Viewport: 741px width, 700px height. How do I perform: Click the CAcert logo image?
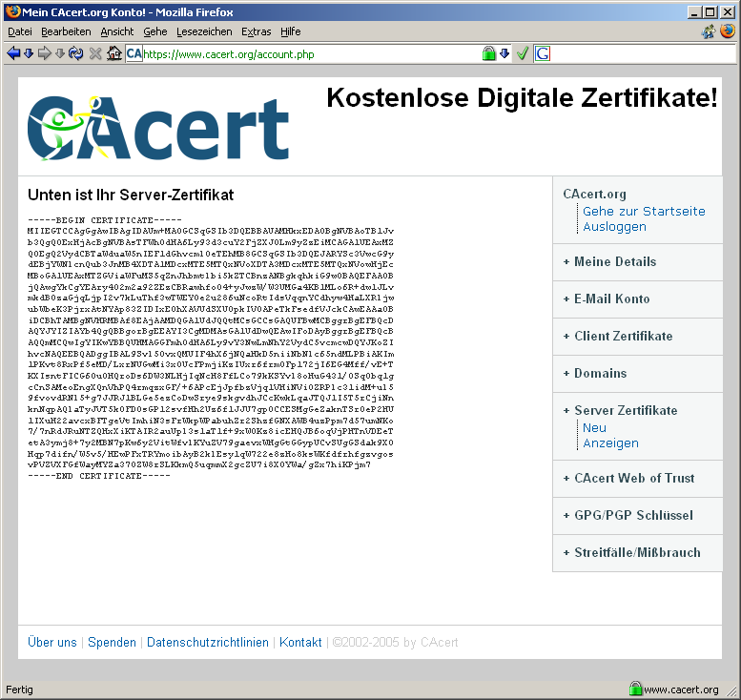[x=158, y=128]
